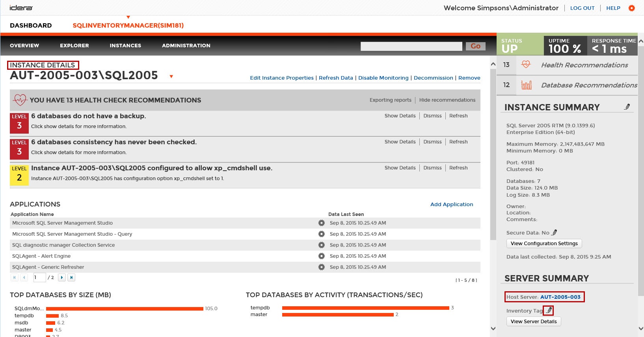Viewport: 644px width, 337px height.
Task: Click the orange settings gear beside HELP
Action: [631, 8]
